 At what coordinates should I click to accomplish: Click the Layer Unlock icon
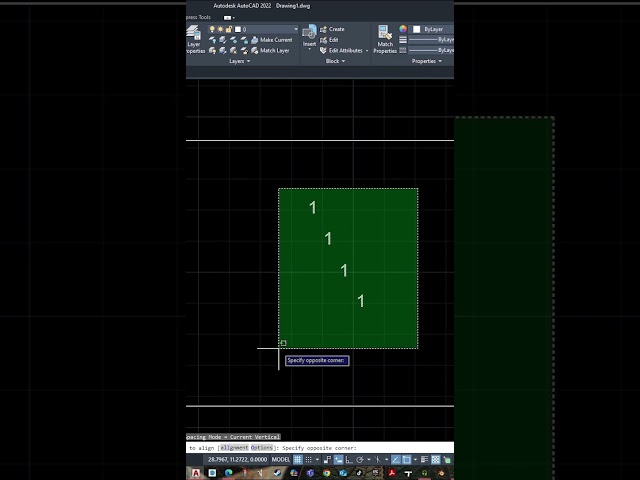pos(244,51)
